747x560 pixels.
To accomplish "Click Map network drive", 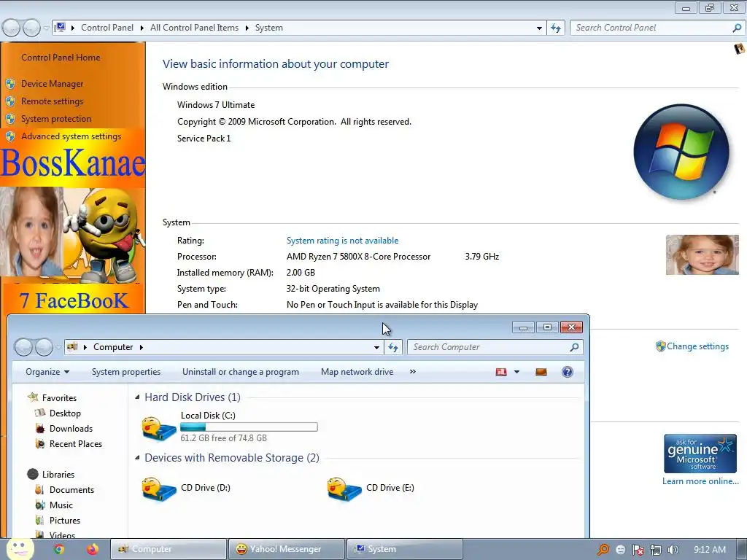I will 357,372.
